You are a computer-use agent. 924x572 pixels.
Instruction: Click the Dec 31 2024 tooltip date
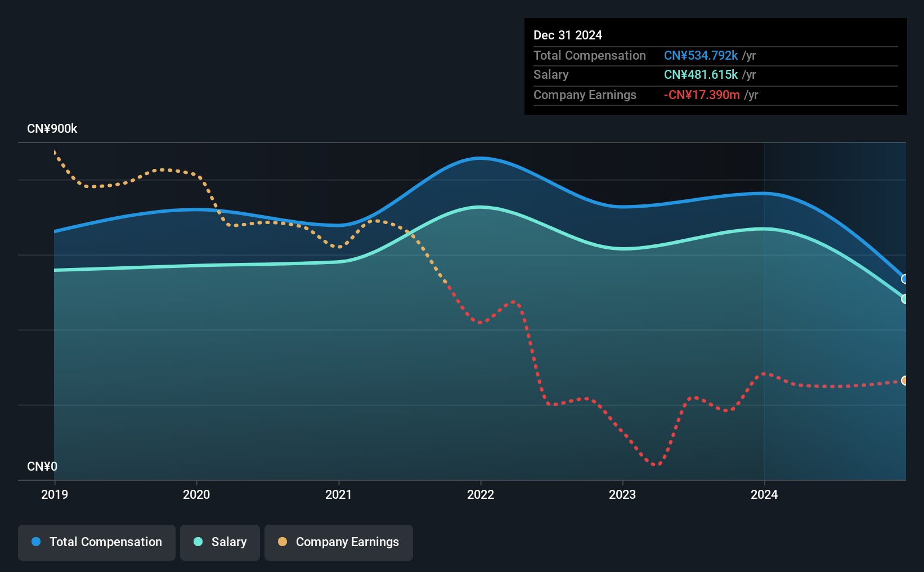[x=568, y=35]
